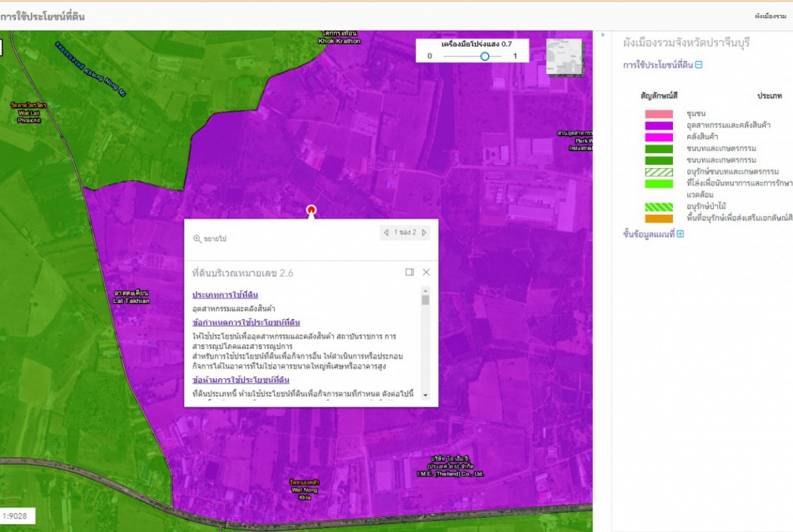
Task: Click the ชั้นข้อมูลแผนที่ section title text
Action: [649, 234]
